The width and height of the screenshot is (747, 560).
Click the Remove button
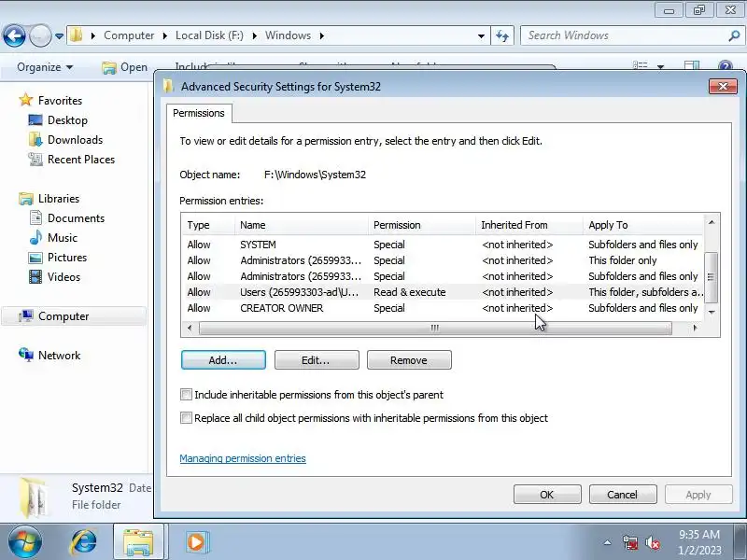(x=409, y=360)
